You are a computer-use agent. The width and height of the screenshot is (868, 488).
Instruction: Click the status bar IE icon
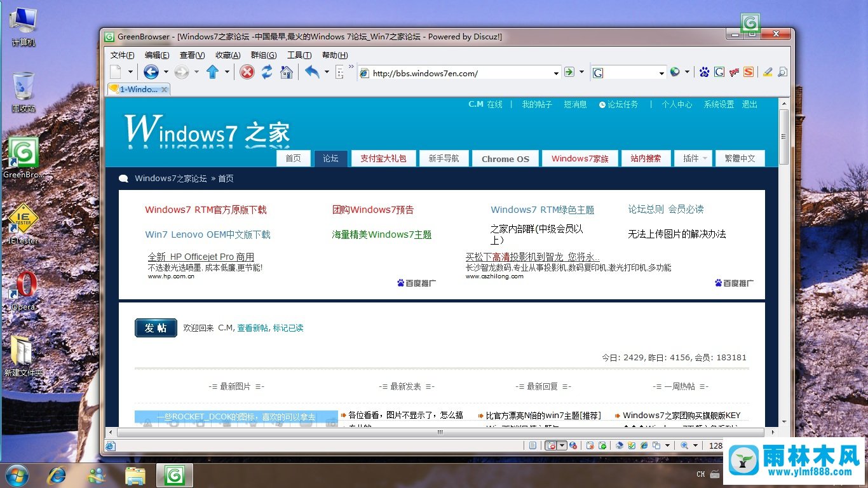pyautogui.click(x=644, y=445)
